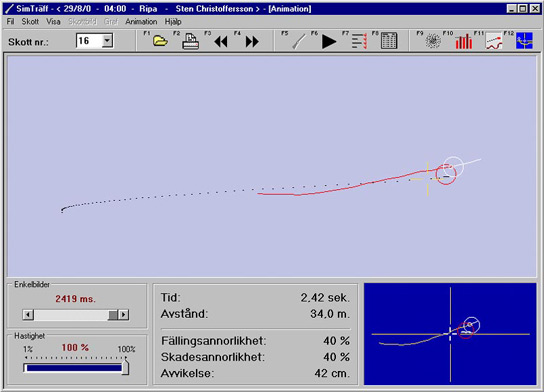The width and height of the screenshot is (544, 392).
Task: Open the Hjälp menu
Action: pos(173,22)
